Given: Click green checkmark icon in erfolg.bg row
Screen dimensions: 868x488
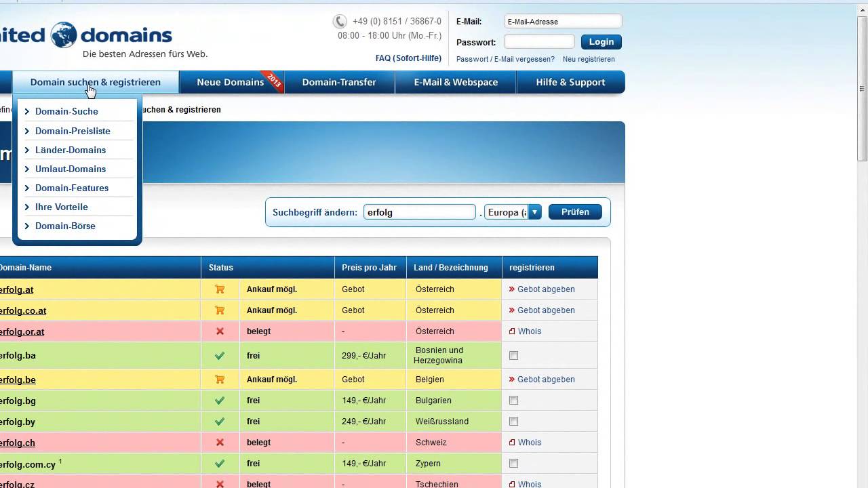Looking at the screenshot, I should (x=220, y=401).
